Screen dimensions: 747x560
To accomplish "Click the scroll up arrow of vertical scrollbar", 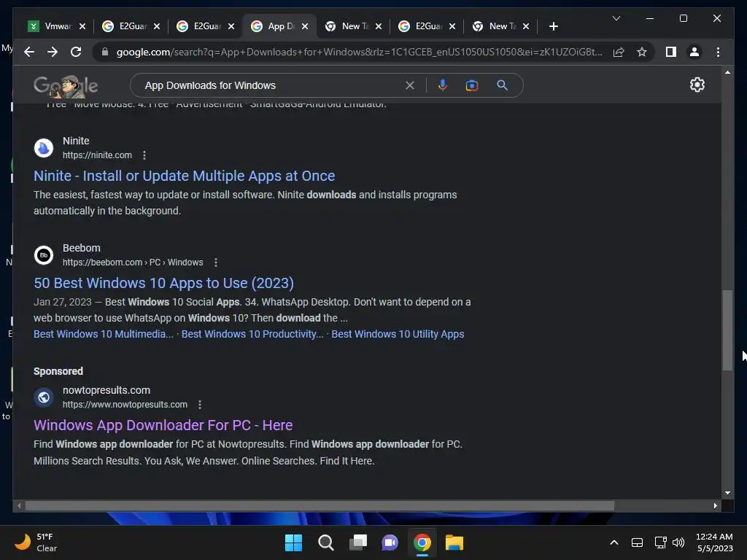I will point(727,72).
